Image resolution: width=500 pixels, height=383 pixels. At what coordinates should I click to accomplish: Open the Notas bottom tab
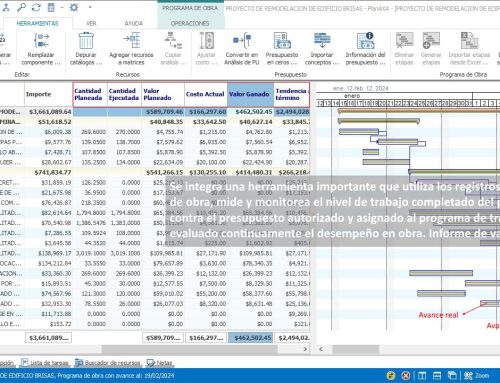(x=160, y=363)
